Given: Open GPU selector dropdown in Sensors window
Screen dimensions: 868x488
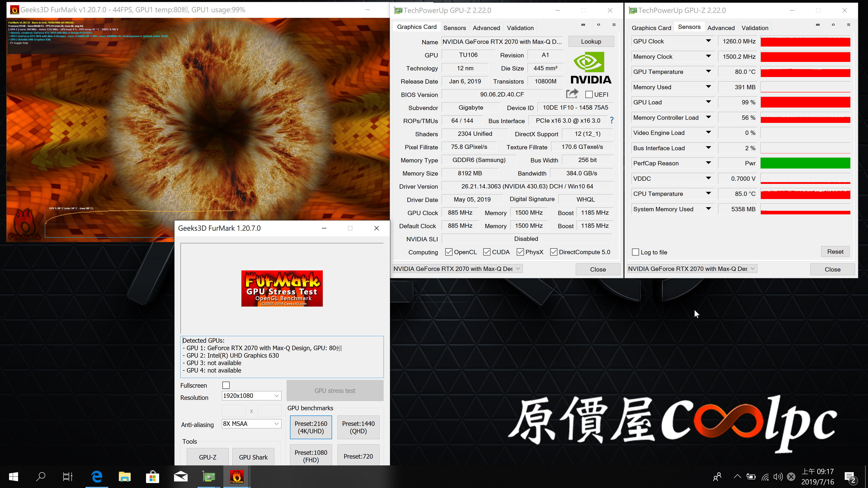Looking at the screenshot, I should point(692,268).
